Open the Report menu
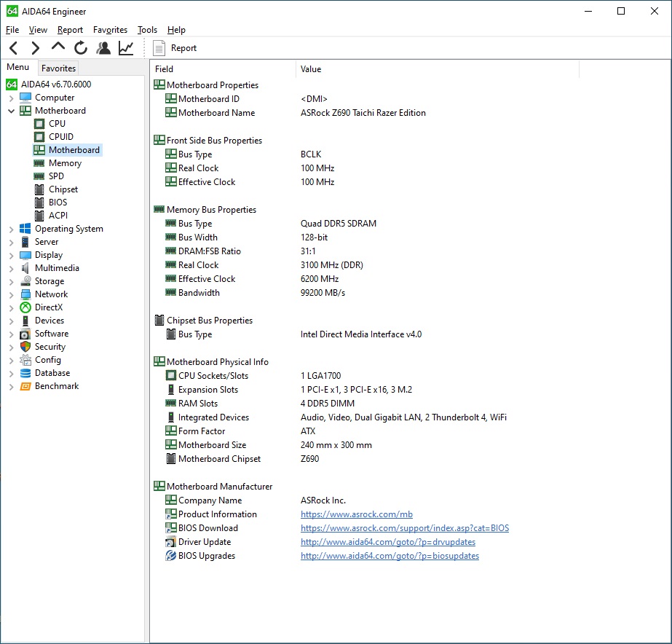Screen dimensions: 672x644 pyautogui.click(x=70, y=30)
